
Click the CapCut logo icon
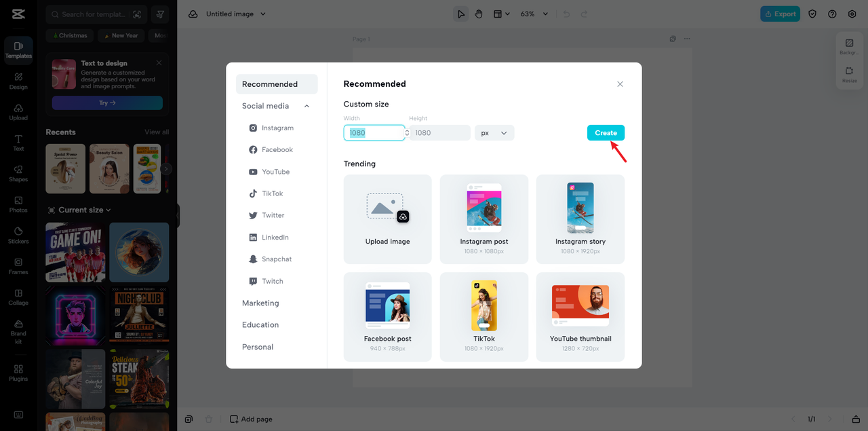[x=18, y=14]
